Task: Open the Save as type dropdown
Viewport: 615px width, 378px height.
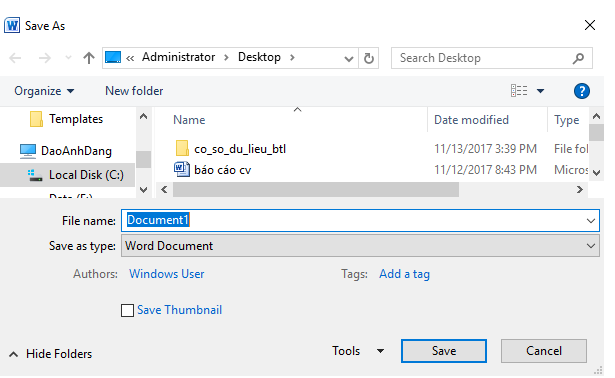Action: 360,246
